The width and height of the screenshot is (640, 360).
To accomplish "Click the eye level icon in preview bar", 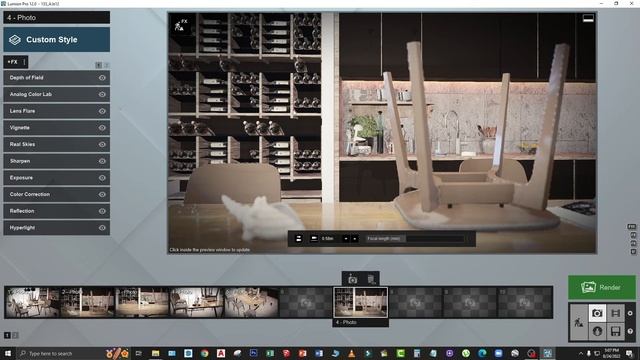I will coord(299,238).
